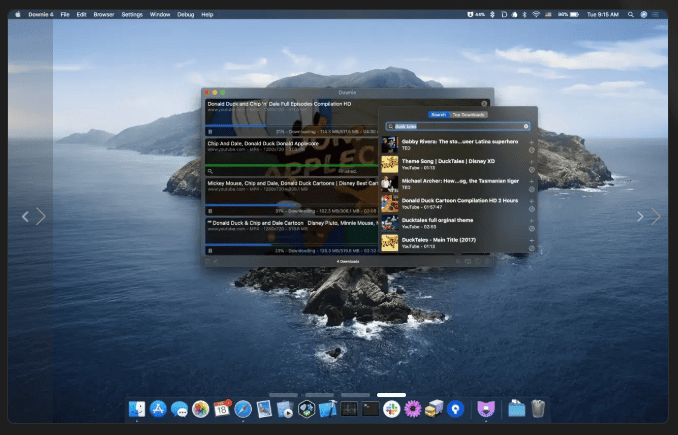The width and height of the screenshot is (678, 435).
Task: Click the '4 Downloads' status text
Action: 348,262
